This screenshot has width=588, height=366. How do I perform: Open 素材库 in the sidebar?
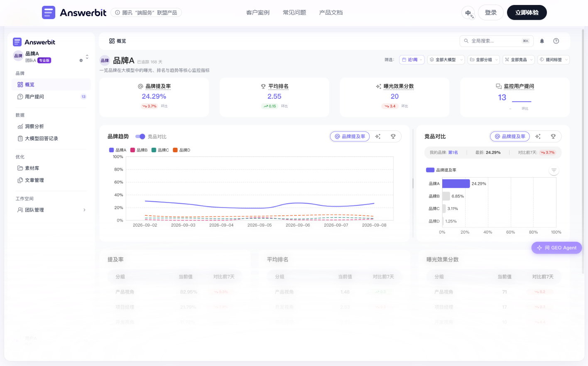[x=51, y=168]
